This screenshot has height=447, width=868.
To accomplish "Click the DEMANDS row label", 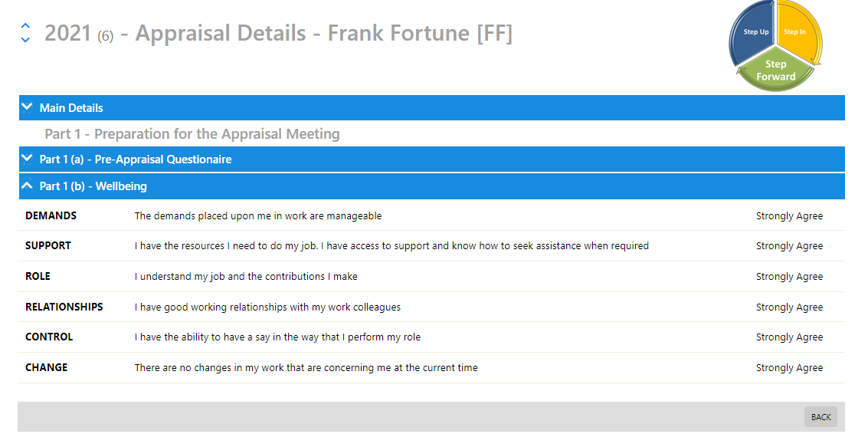I will tap(51, 215).
